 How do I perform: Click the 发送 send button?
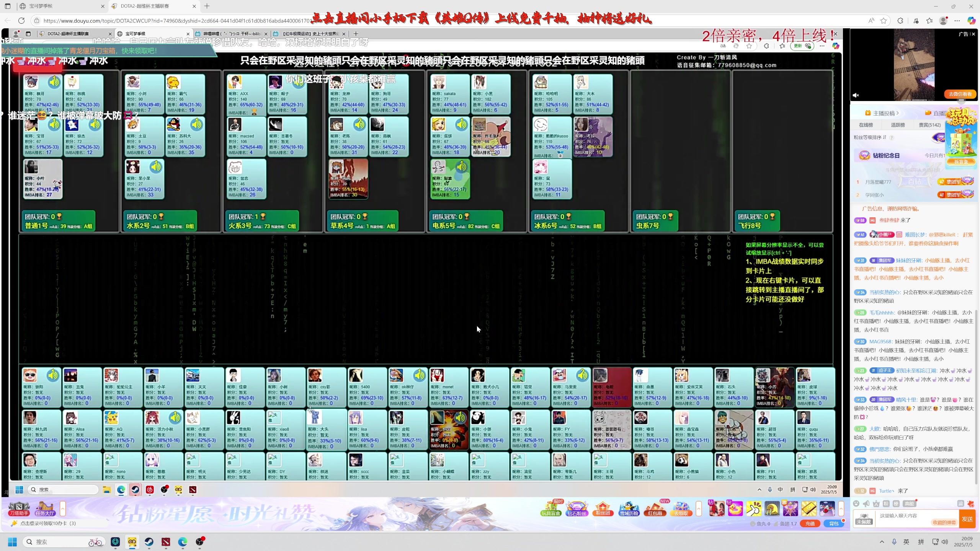pos(967,519)
